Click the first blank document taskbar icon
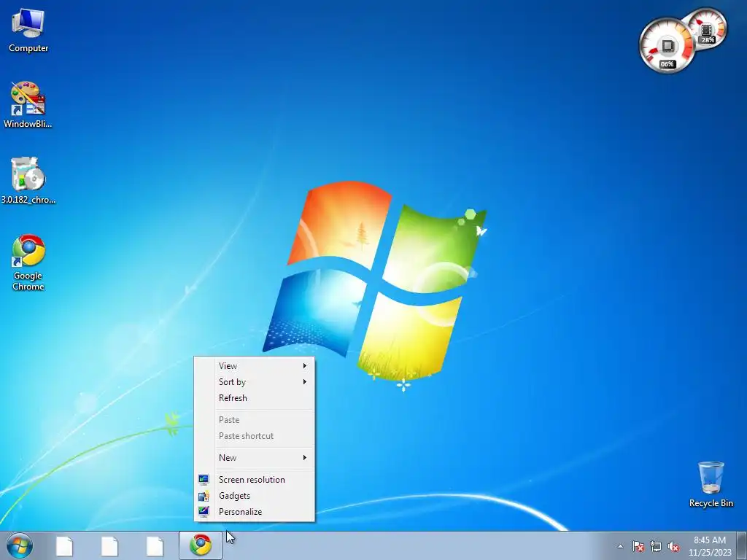Screen dimensions: 747x560 (x=64, y=545)
